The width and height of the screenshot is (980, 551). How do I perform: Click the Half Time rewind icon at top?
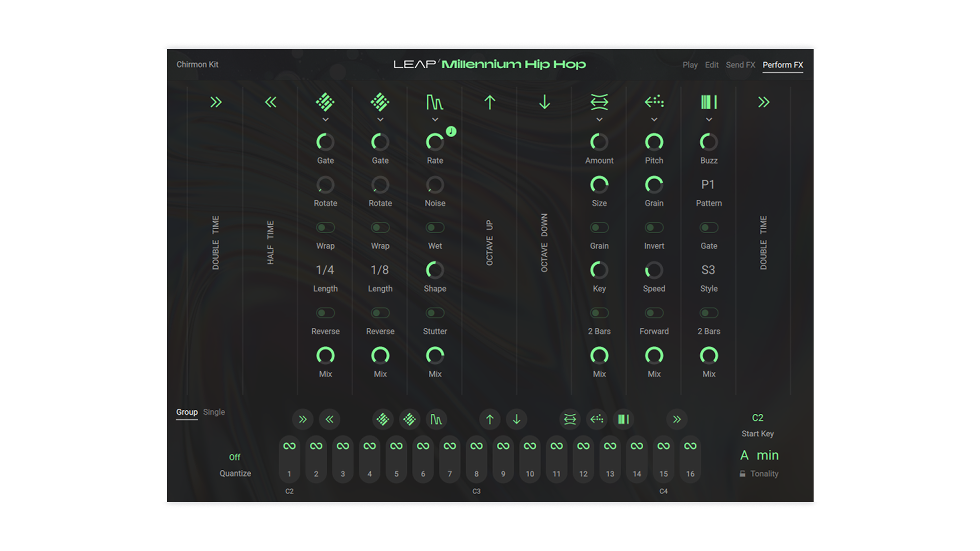point(271,103)
